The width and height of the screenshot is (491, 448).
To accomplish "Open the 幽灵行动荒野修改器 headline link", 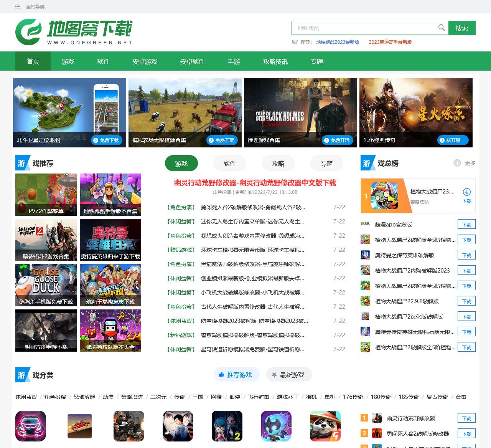I will (x=255, y=183).
